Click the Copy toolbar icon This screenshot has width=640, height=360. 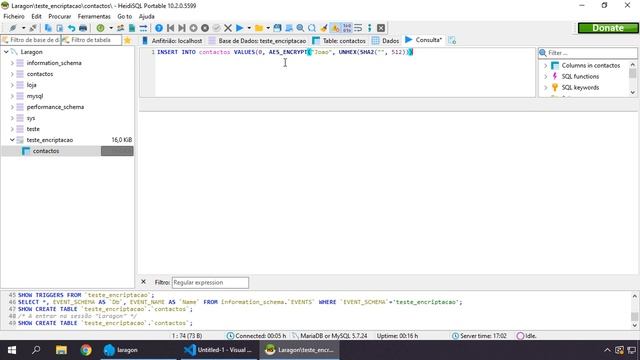48,28
